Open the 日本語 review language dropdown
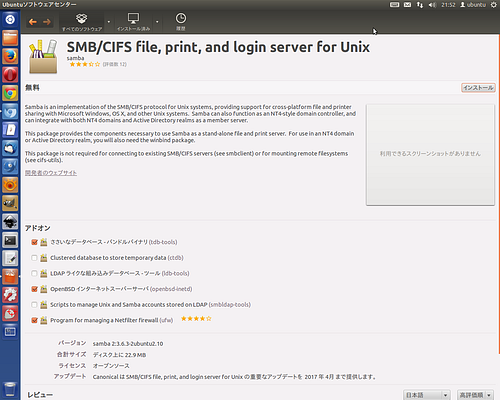Viewport: 500px width, 400px height. (x=427, y=395)
